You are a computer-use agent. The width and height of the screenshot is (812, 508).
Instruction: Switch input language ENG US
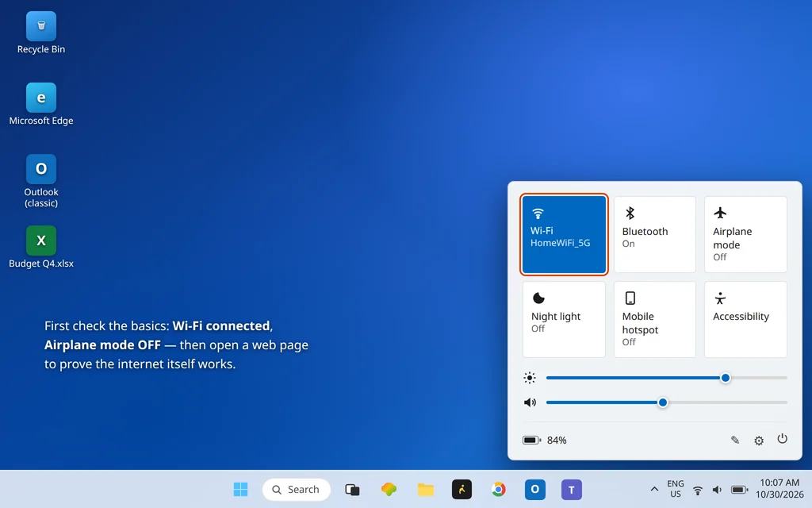676,489
